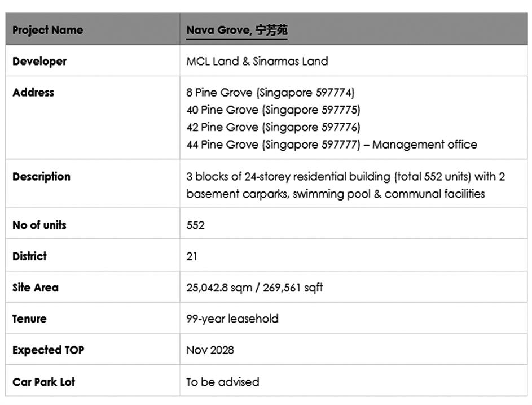532x405 pixels.
Task: Click the basement carparks description line
Action: (x=335, y=194)
